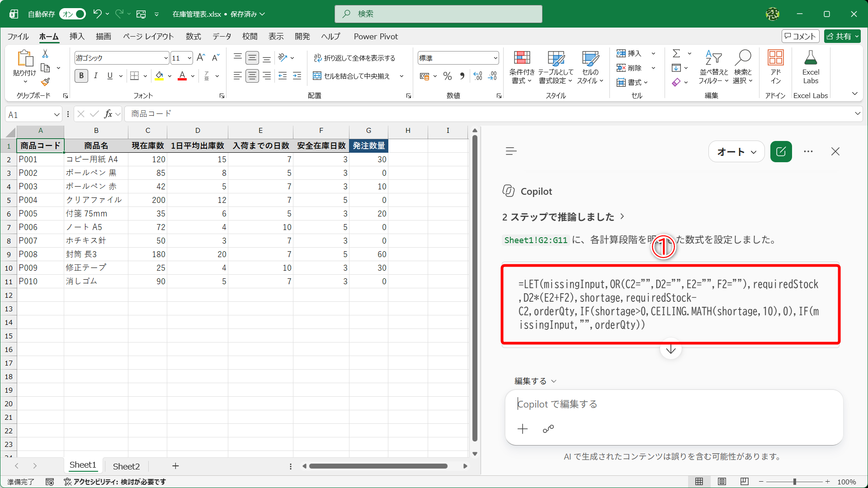Screen dimensions: 868x488
Task: Toggle center horizontal alignment
Action: [252, 76]
